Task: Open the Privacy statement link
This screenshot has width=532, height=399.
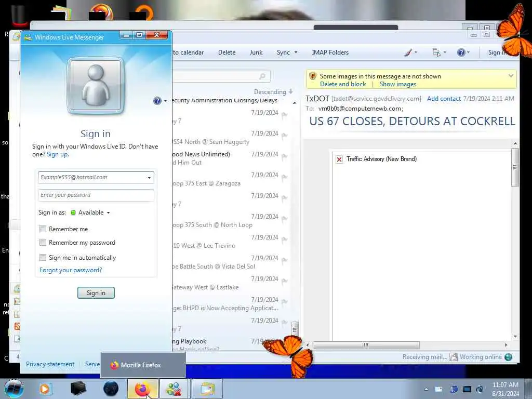Action: (x=50, y=364)
